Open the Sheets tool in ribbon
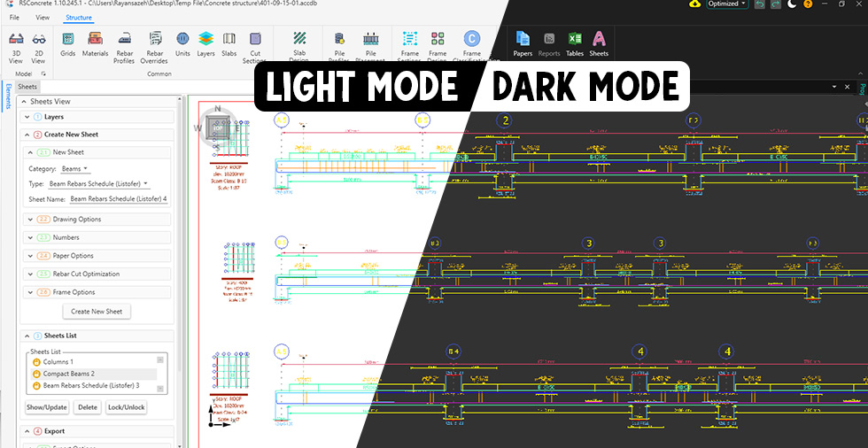The height and width of the screenshot is (448, 868). click(599, 44)
